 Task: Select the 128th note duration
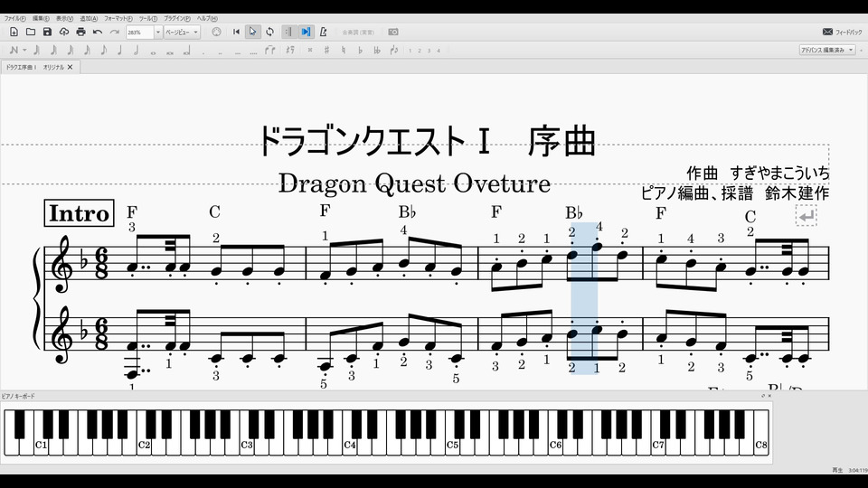(36, 51)
